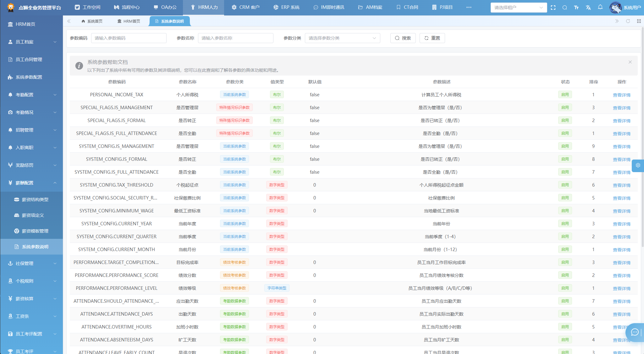
Task: Toggle fullscreen mode icon
Action: click(x=553, y=8)
